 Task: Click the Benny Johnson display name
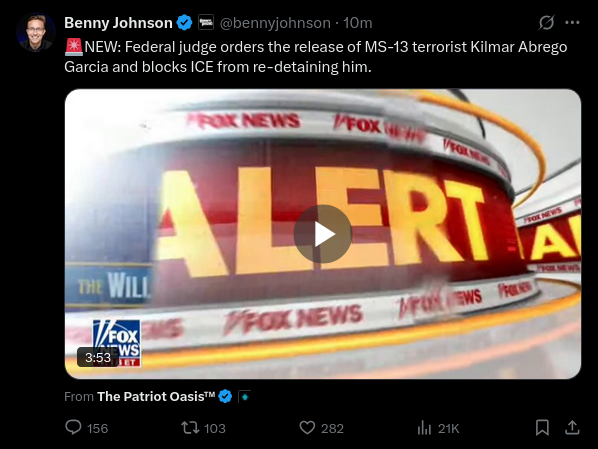(118, 23)
